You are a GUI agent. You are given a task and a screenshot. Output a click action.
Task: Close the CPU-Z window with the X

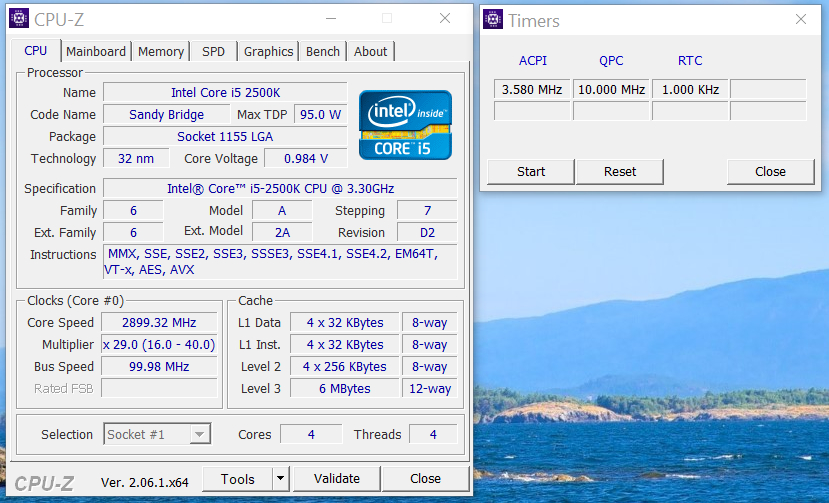click(445, 19)
